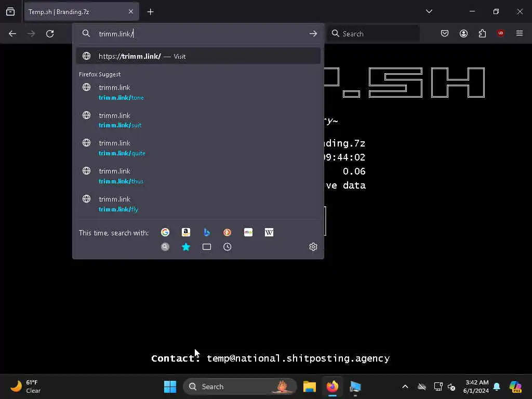This screenshot has height=399, width=532.
Task: Expand the hidden system tray icons chevron
Action: click(x=405, y=387)
